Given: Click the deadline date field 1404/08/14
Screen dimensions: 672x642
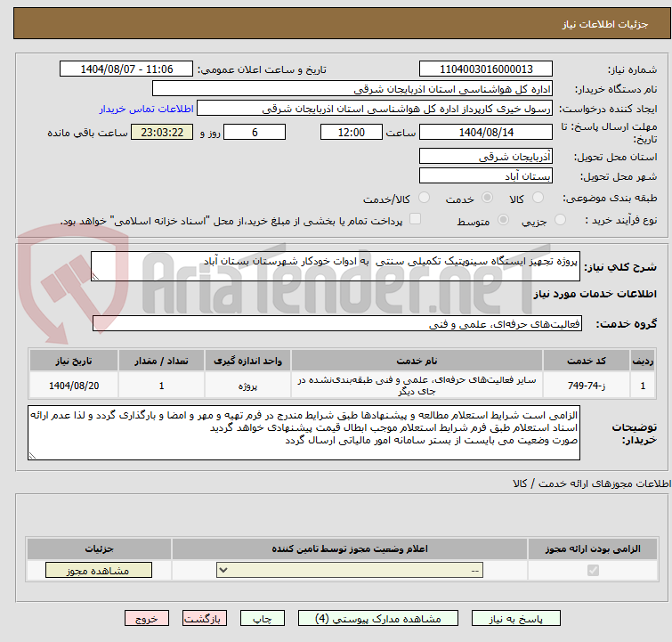Looking at the screenshot, I should point(486,132).
